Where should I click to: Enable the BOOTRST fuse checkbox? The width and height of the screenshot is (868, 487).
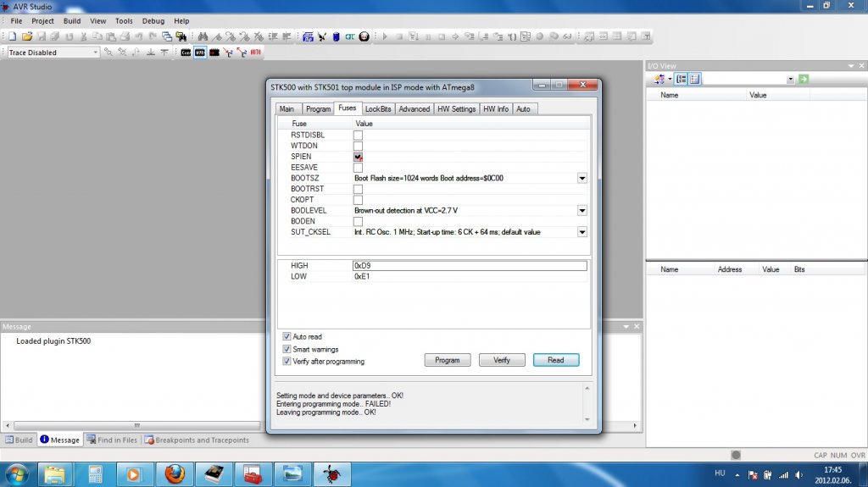tap(359, 189)
